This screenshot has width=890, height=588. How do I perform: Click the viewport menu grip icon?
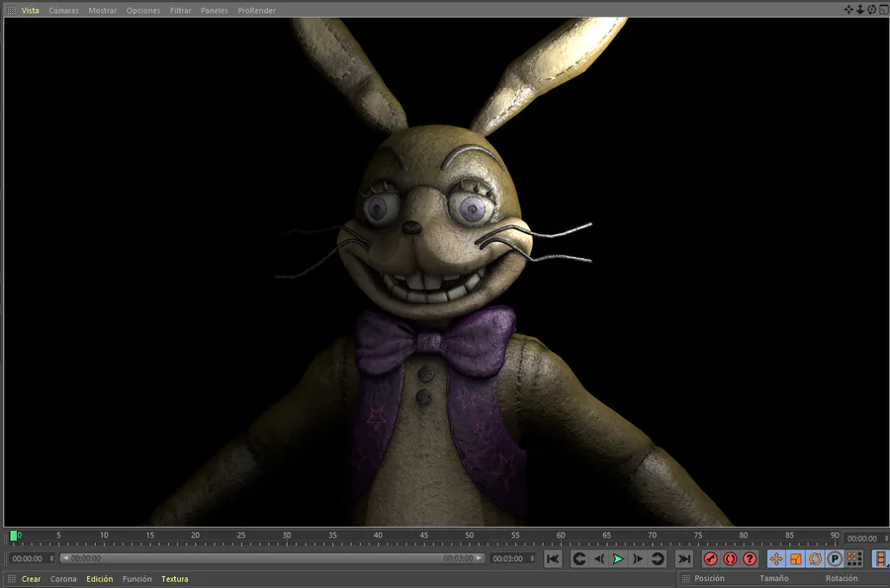pos(11,10)
